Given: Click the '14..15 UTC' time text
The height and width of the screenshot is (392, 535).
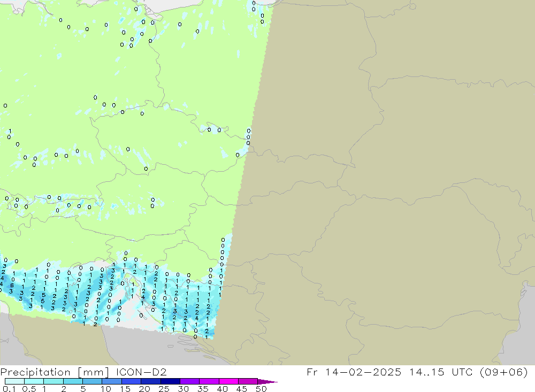Looking at the screenshot, I should pos(441,372).
